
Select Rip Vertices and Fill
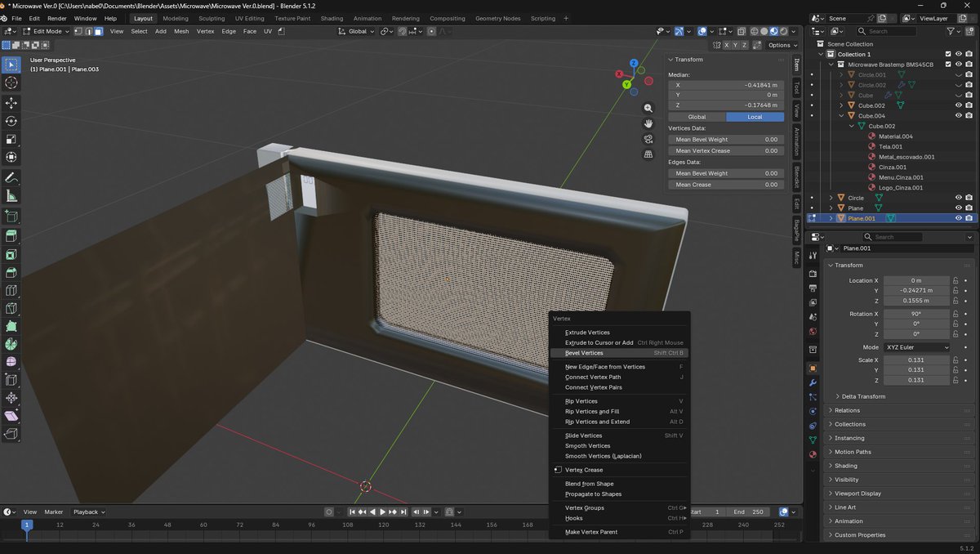pyautogui.click(x=620, y=412)
